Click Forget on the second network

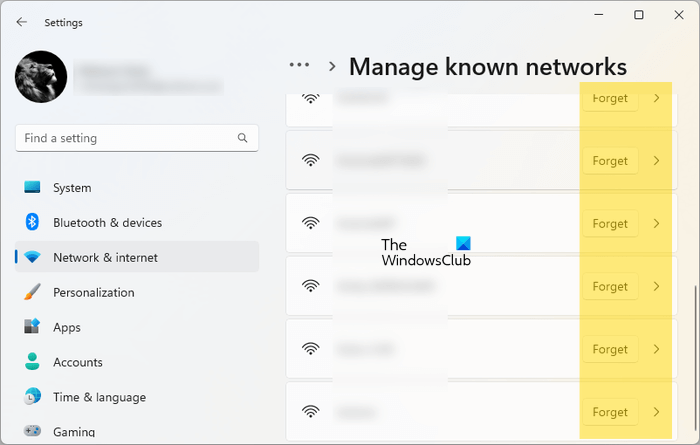[x=610, y=161]
